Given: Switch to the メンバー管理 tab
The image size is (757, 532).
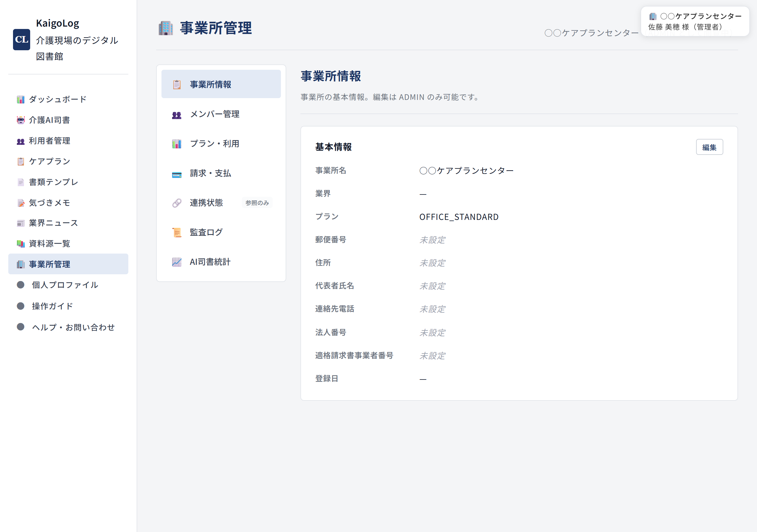Looking at the screenshot, I should coord(221,114).
